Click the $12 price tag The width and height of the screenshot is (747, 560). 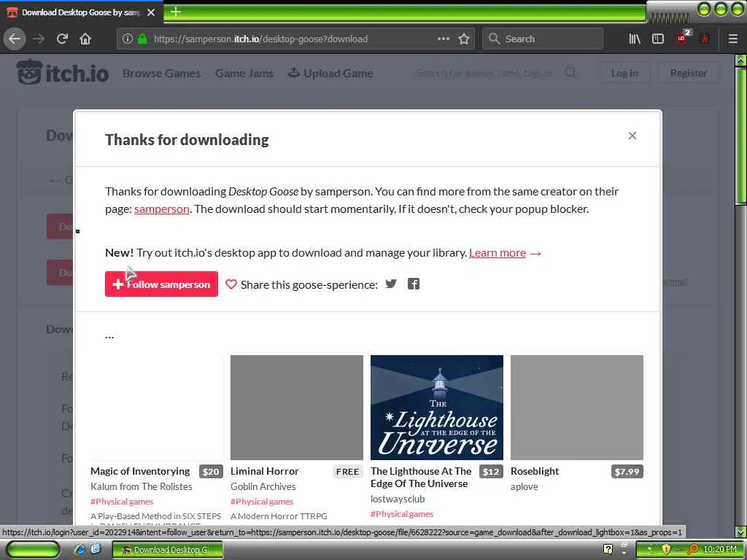click(x=491, y=472)
